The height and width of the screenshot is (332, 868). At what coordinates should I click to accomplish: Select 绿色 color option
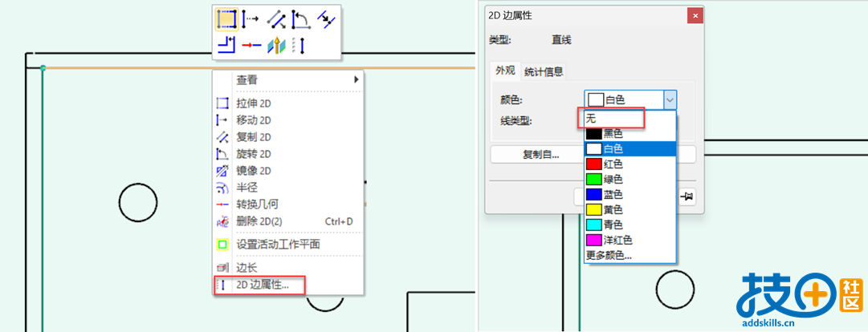(630, 179)
